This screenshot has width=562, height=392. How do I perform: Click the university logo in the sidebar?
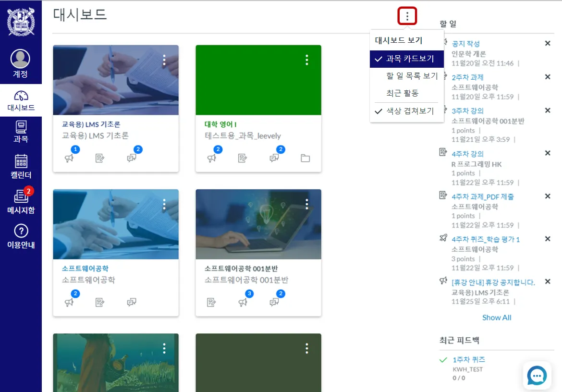(21, 22)
